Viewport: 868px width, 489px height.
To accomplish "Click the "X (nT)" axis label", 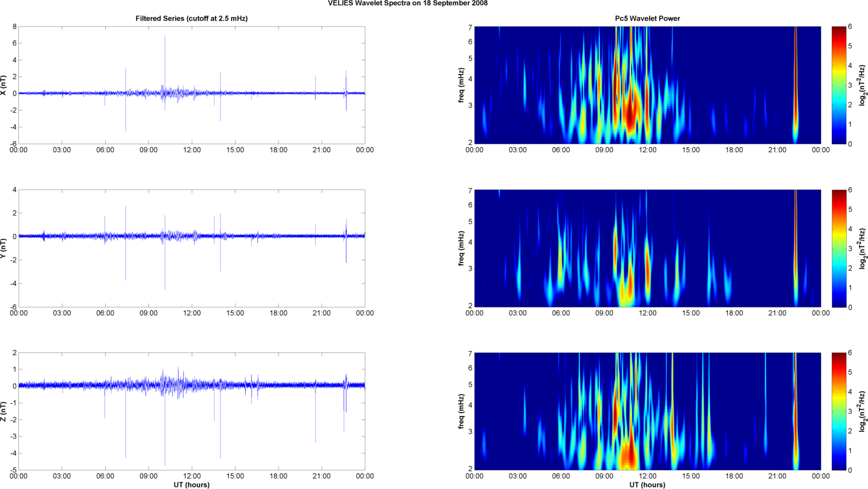I will (4, 85).
